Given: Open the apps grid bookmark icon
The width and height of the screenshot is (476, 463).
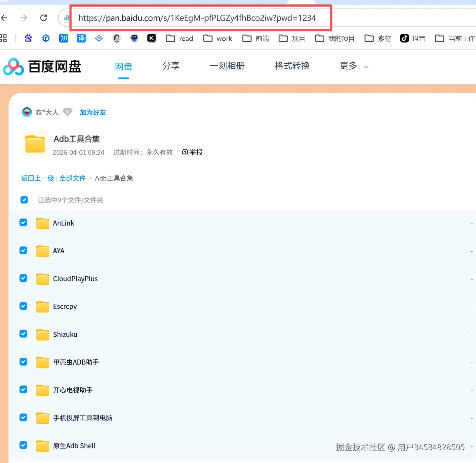Looking at the screenshot, I should (x=3, y=38).
